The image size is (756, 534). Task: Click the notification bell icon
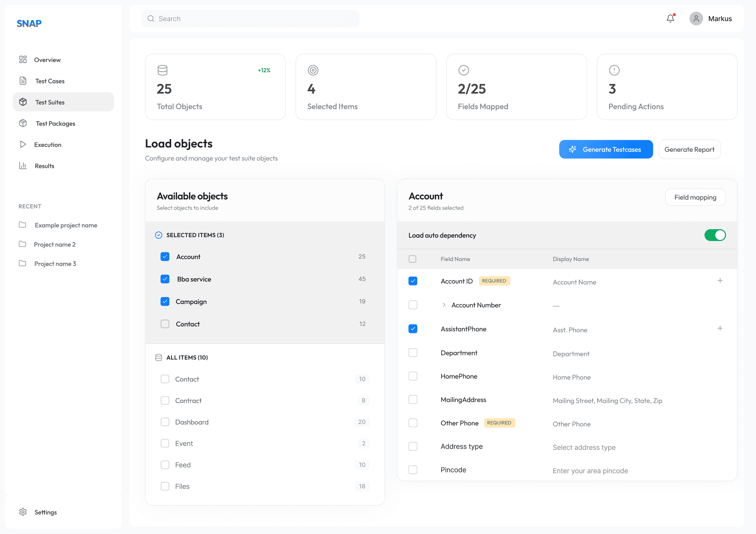pyautogui.click(x=670, y=19)
